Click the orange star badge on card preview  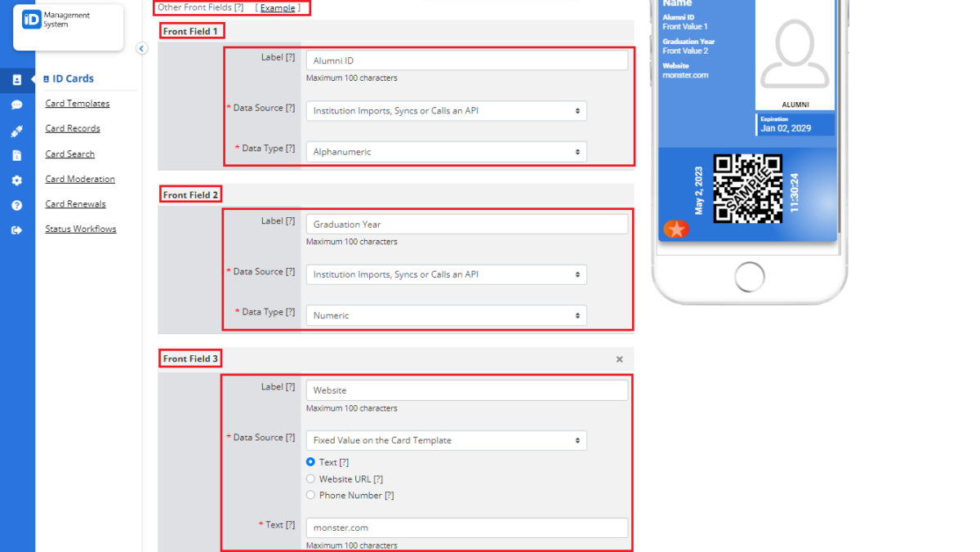676,229
